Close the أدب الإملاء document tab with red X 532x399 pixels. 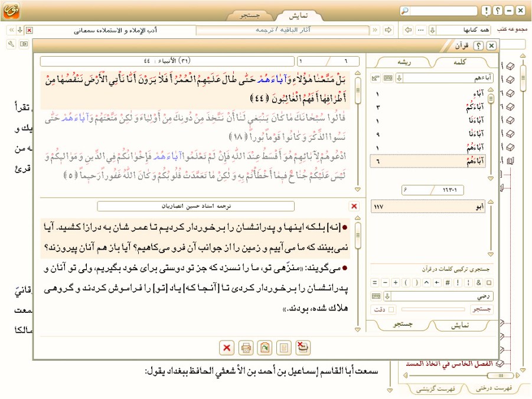pyautogui.click(x=30, y=31)
